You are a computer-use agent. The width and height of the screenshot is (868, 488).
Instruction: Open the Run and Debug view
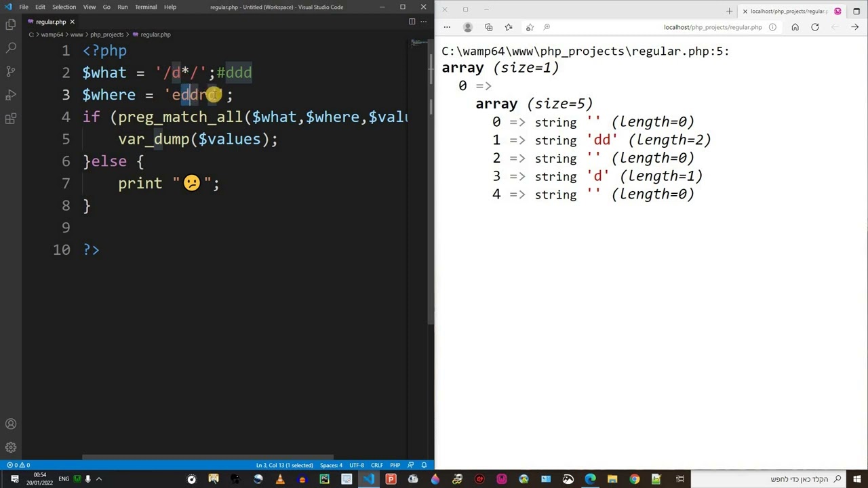point(11,95)
